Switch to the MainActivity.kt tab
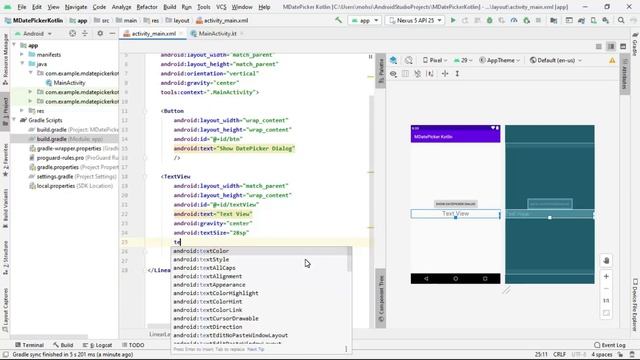 pos(217,33)
